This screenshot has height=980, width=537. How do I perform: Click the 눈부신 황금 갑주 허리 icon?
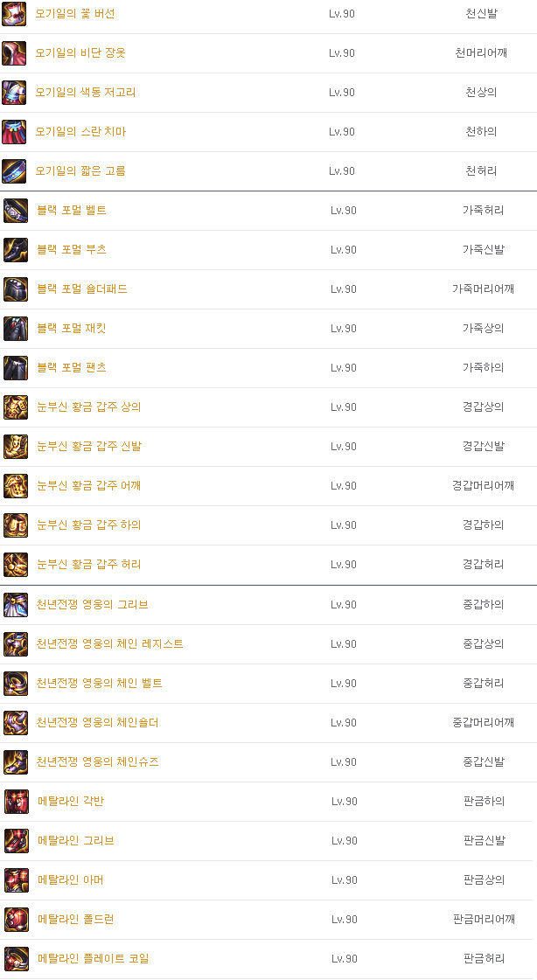tap(16, 565)
